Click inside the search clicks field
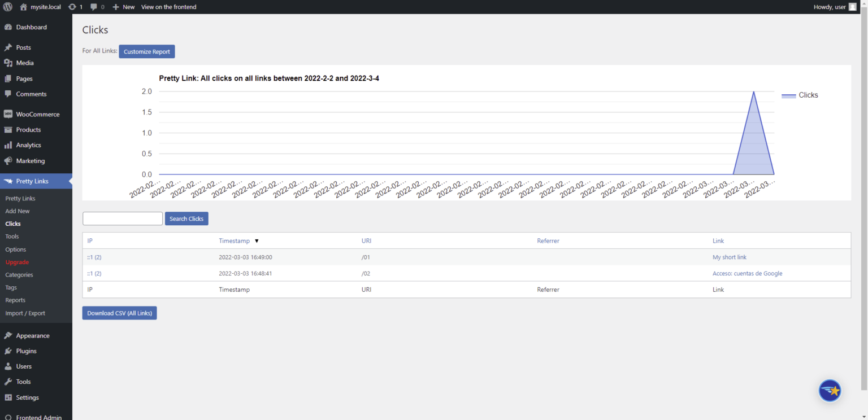The height and width of the screenshot is (420, 868). (x=122, y=218)
